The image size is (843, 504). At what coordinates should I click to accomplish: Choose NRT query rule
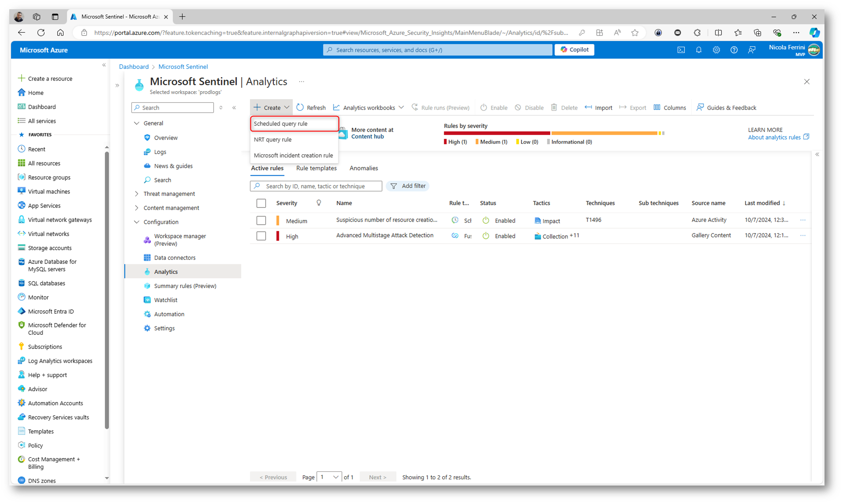point(294,140)
